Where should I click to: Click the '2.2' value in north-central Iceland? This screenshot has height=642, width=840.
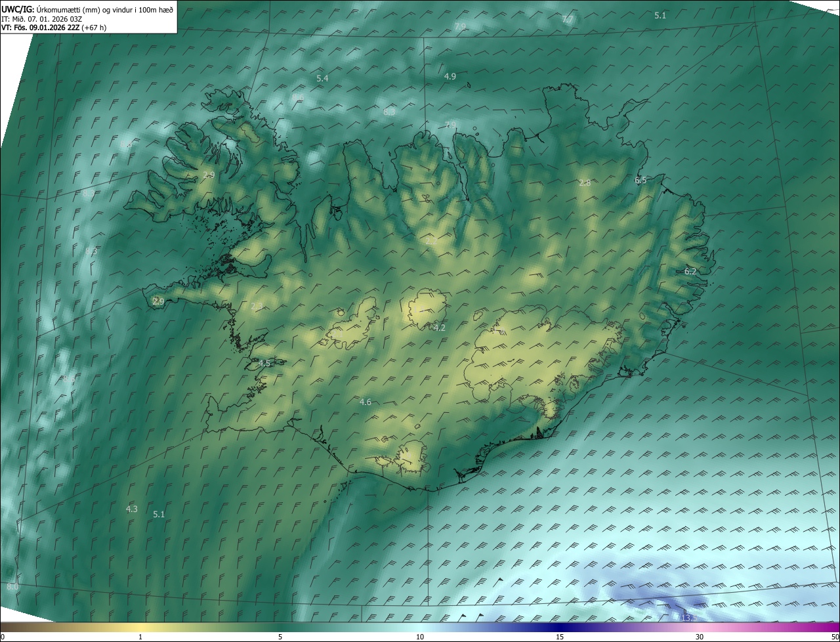[431, 242]
